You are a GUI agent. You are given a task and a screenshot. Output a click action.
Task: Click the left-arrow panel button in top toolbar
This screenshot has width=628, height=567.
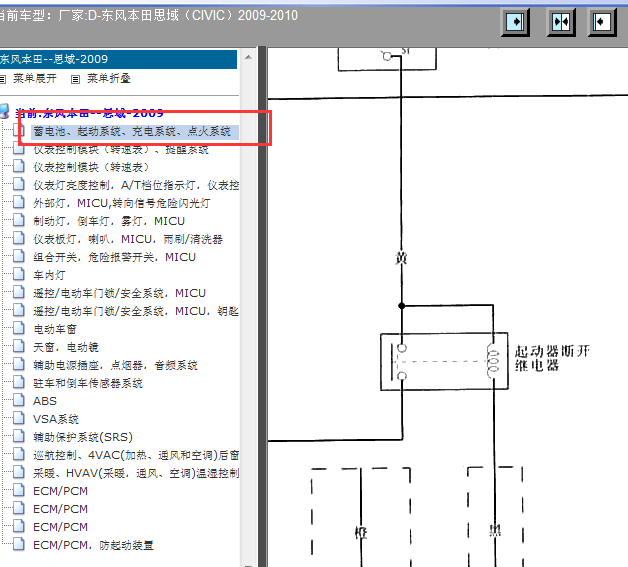click(x=602, y=22)
